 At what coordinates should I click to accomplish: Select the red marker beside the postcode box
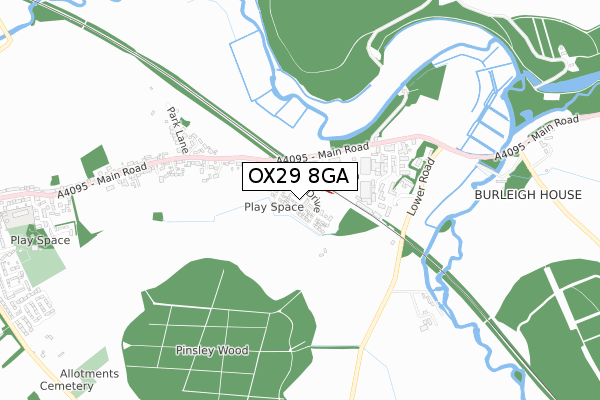tap(330, 191)
